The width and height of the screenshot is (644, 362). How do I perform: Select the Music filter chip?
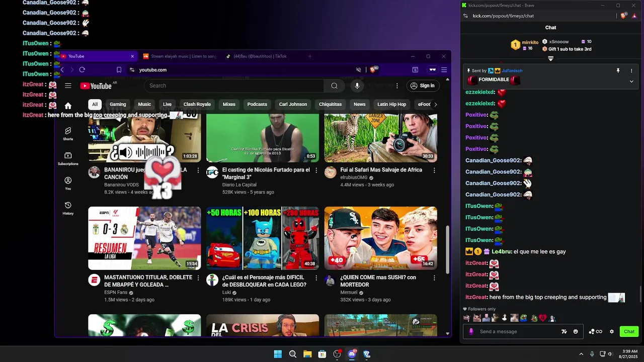click(x=144, y=104)
